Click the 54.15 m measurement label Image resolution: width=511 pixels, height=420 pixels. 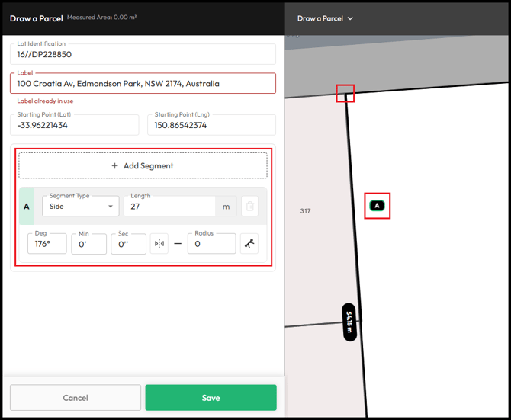point(349,322)
